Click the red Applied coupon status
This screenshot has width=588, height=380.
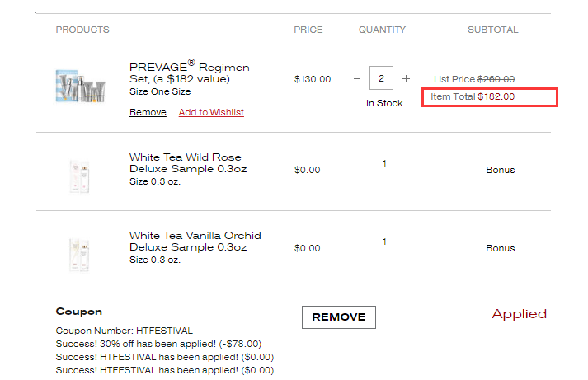[x=519, y=314]
